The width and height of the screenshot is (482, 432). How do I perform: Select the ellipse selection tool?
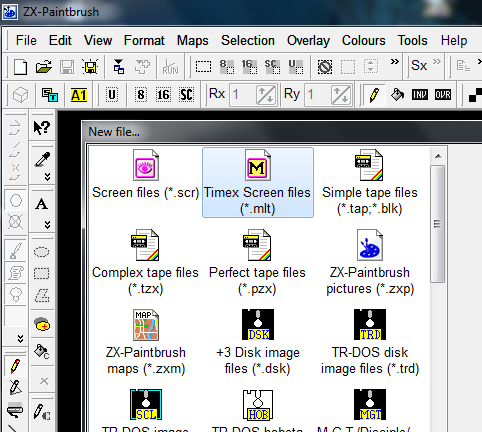[x=42, y=252]
